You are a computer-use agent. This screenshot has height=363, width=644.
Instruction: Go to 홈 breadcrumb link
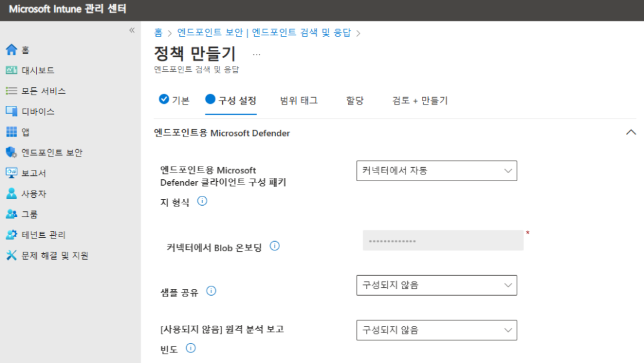158,33
